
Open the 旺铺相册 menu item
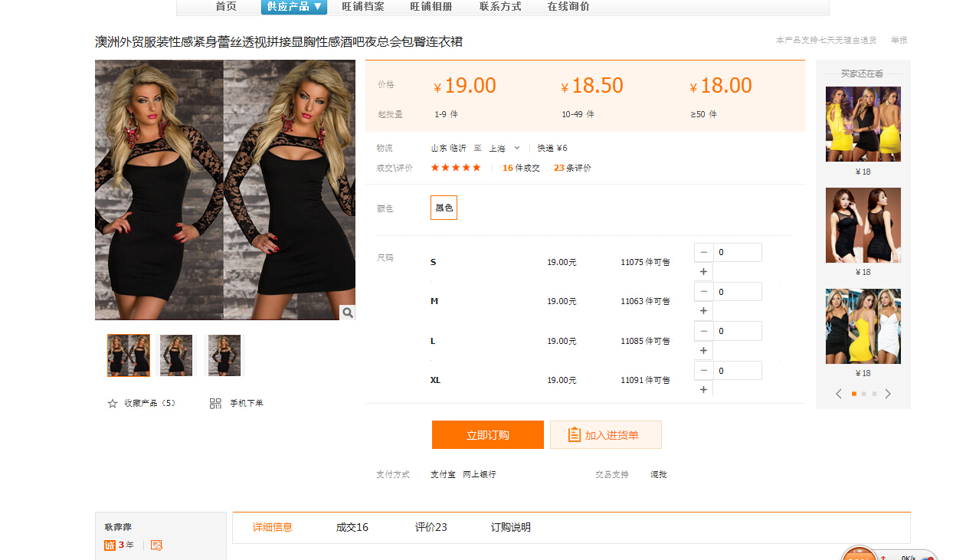431,7
